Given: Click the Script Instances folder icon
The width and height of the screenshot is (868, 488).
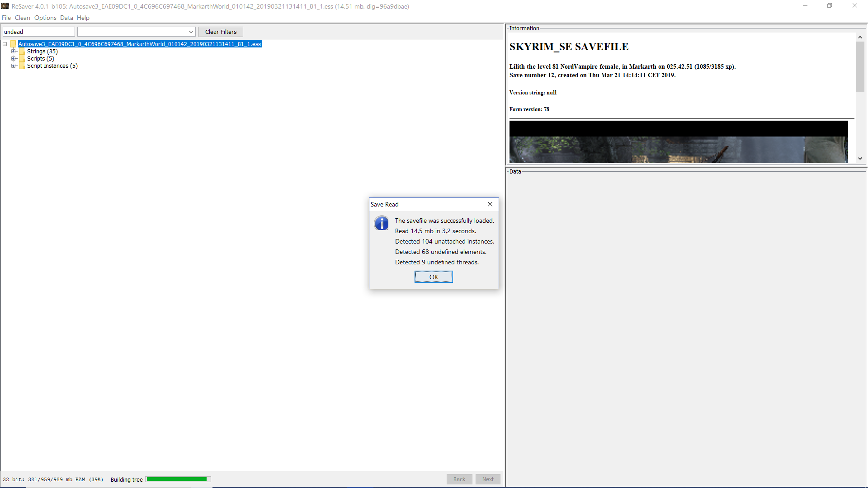Looking at the screenshot, I should pyautogui.click(x=22, y=66).
